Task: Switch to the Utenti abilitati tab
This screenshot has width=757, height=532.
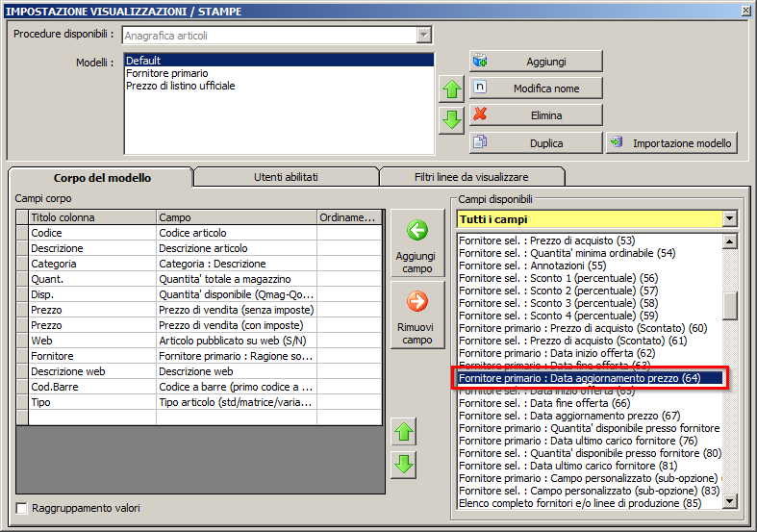Action: coord(286,177)
